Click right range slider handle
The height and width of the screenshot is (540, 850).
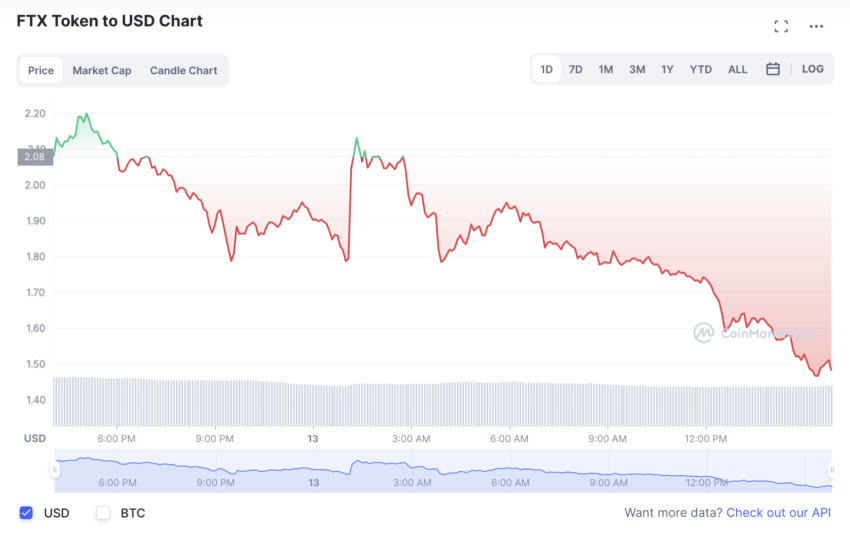831,470
